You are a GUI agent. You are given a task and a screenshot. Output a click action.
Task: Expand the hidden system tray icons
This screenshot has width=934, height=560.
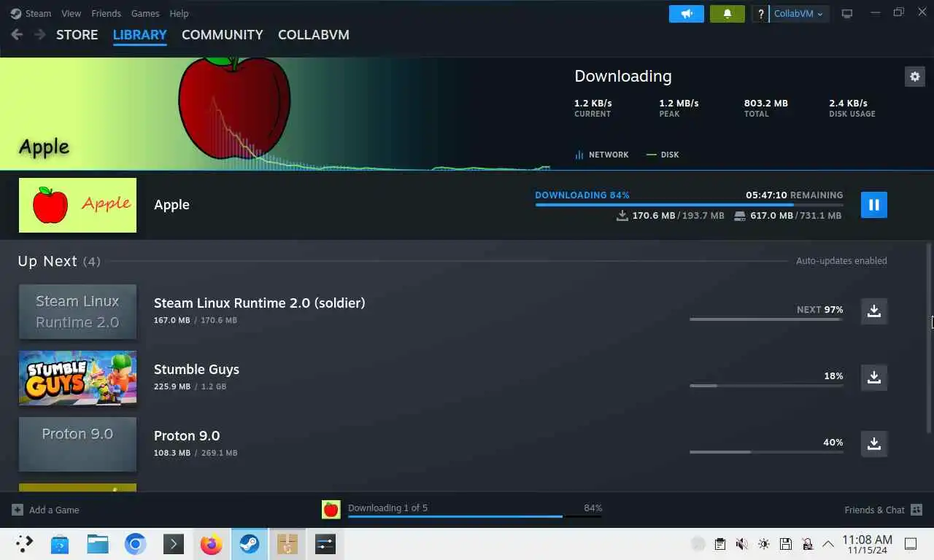point(828,544)
